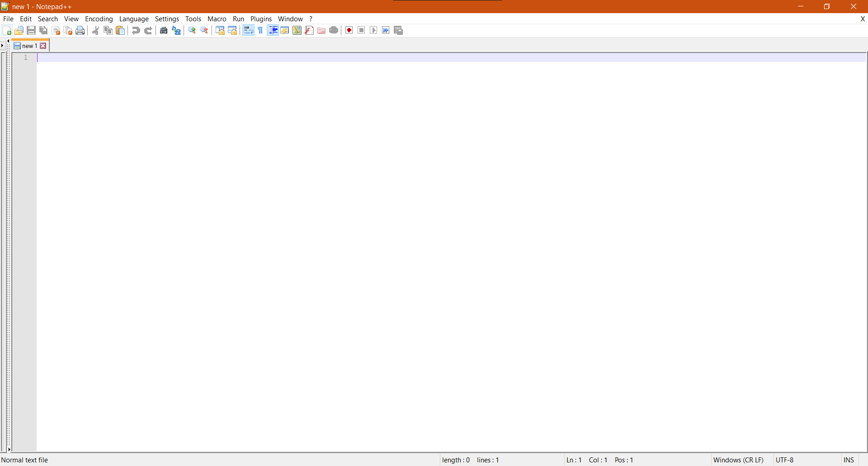The width and height of the screenshot is (868, 466).
Task: Click the Playback macro icon
Action: click(373, 30)
